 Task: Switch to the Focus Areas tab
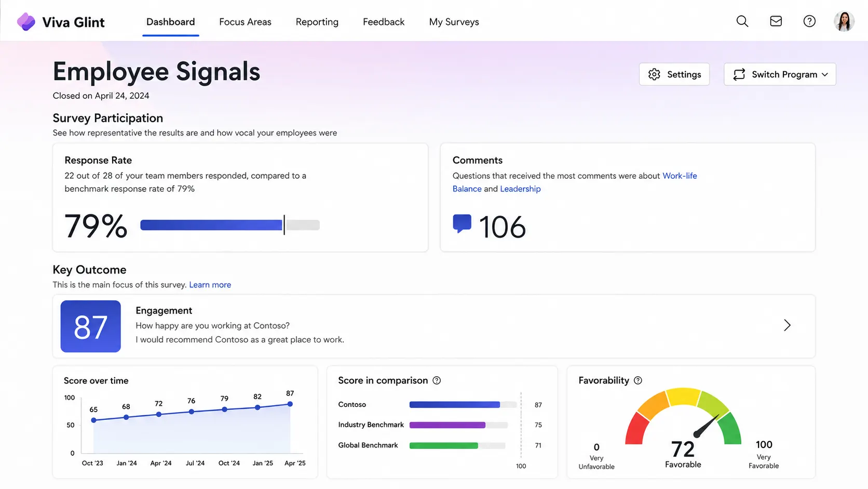[x=245, y=22]
